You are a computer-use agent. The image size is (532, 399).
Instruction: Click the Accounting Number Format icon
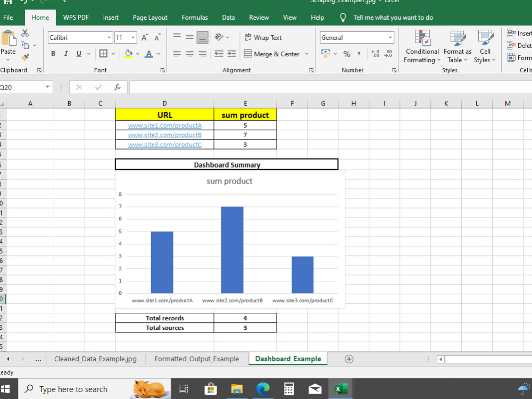(x=326, y=54)
